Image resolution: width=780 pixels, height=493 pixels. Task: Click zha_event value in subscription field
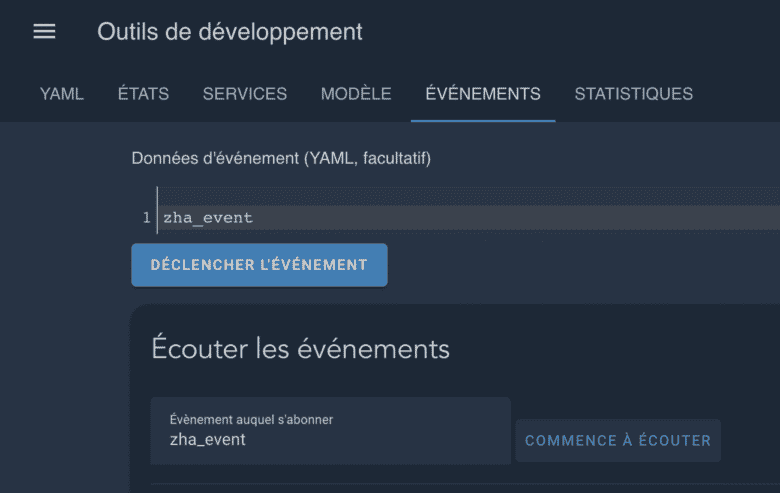[208, 440]
